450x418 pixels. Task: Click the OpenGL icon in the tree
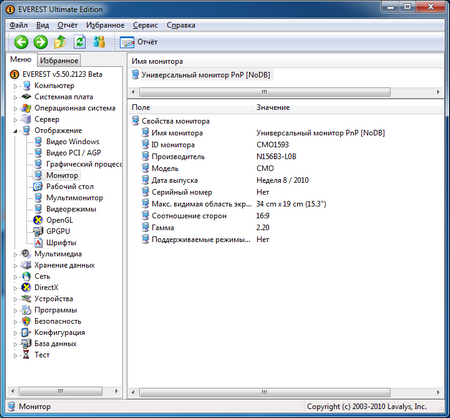[38, 220]
